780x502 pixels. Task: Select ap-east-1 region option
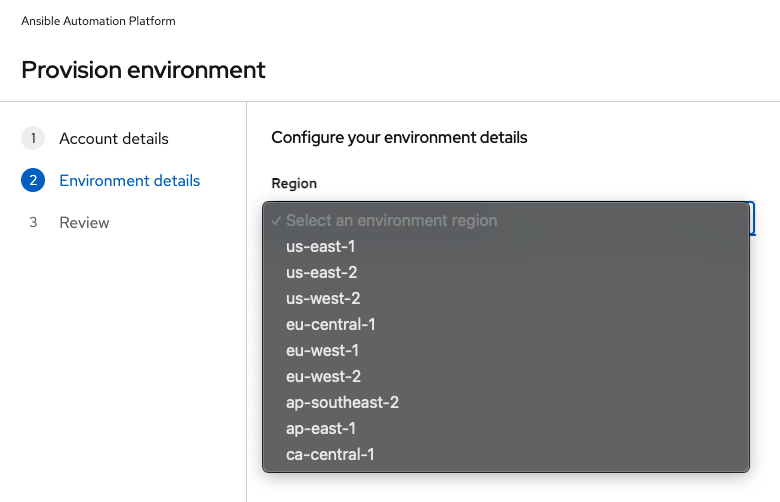[506, 428]
